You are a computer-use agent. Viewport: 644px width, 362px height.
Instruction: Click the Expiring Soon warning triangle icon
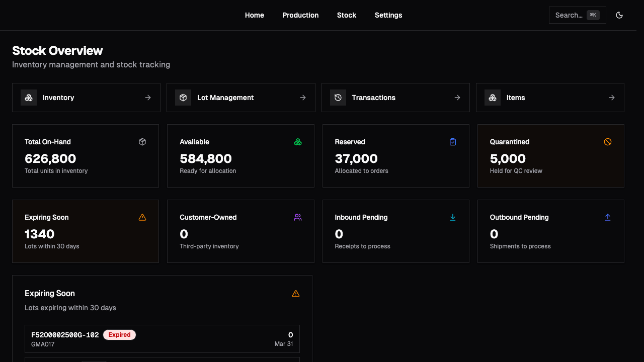click(142, 217)
